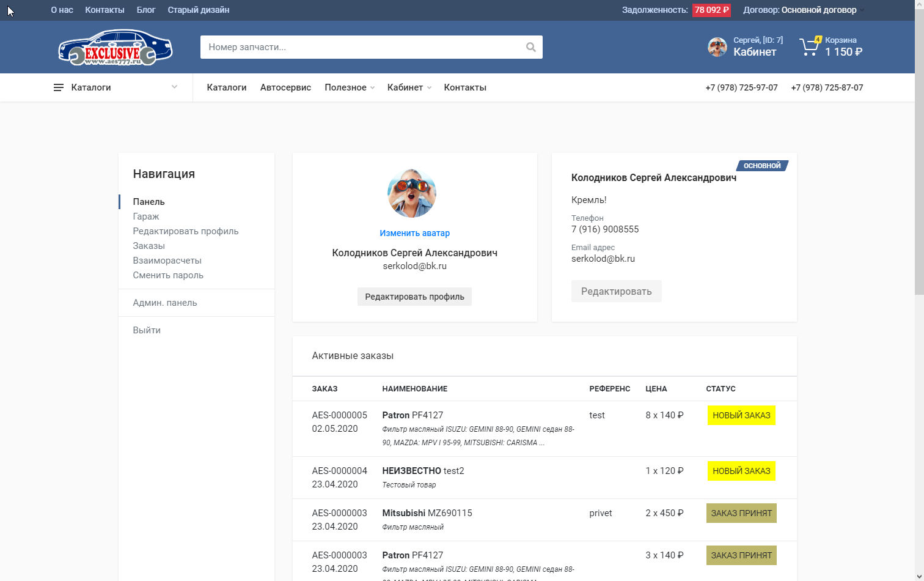This screenshot has width=924, height=581.
Task: Click the НЕИЗВЕСТНО test2 product name
Action: 423,471
